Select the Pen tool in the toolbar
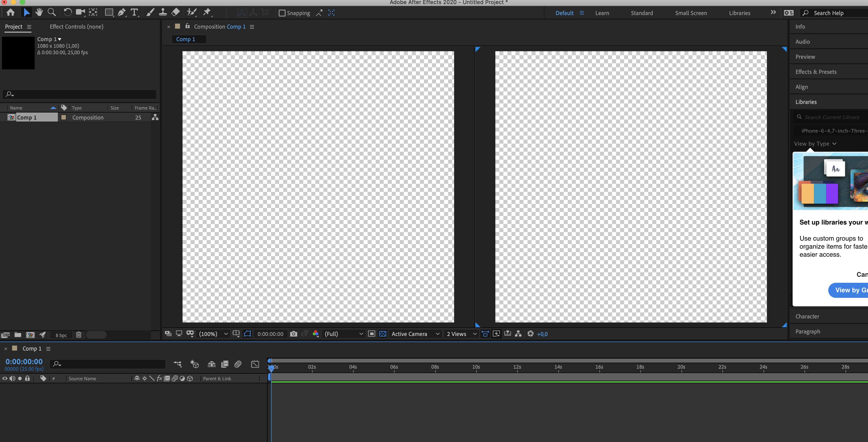The width and height of the screenshot is (868, 442). click(x=121, y=13)
